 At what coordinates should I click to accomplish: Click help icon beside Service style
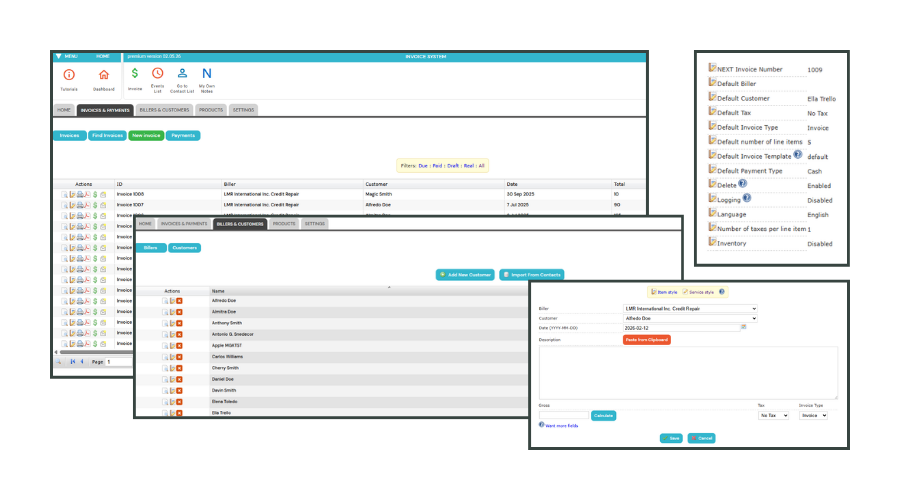[x=722, y=292]
